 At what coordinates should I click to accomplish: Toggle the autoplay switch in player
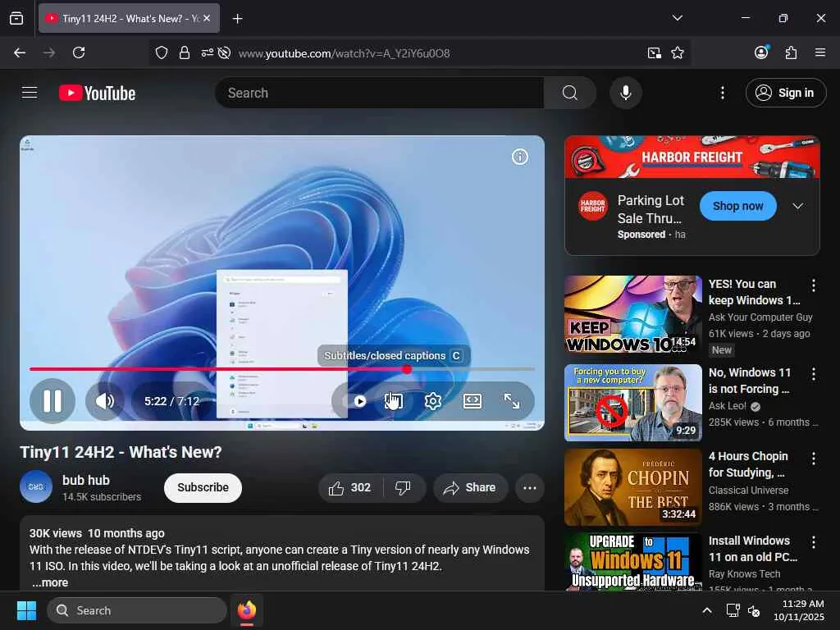[359, 400]
